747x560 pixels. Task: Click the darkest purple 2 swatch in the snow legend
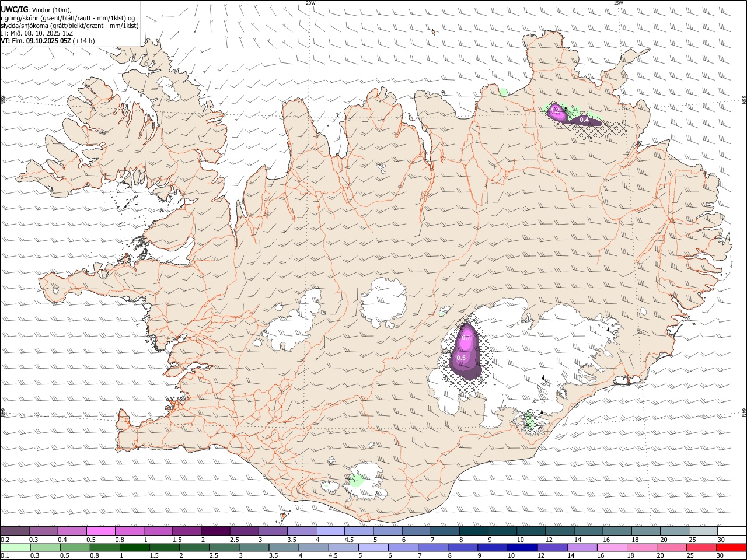coord(215,531)
